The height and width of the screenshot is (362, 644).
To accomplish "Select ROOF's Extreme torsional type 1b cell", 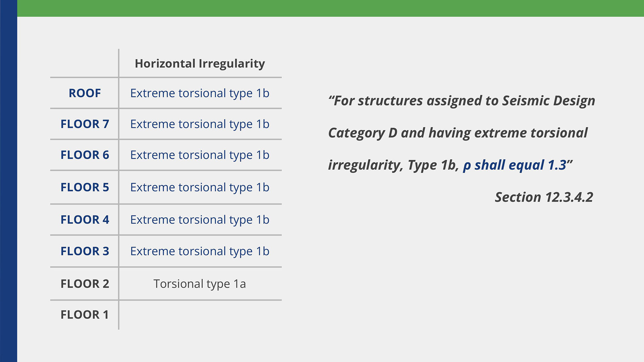I will [200, 93].
